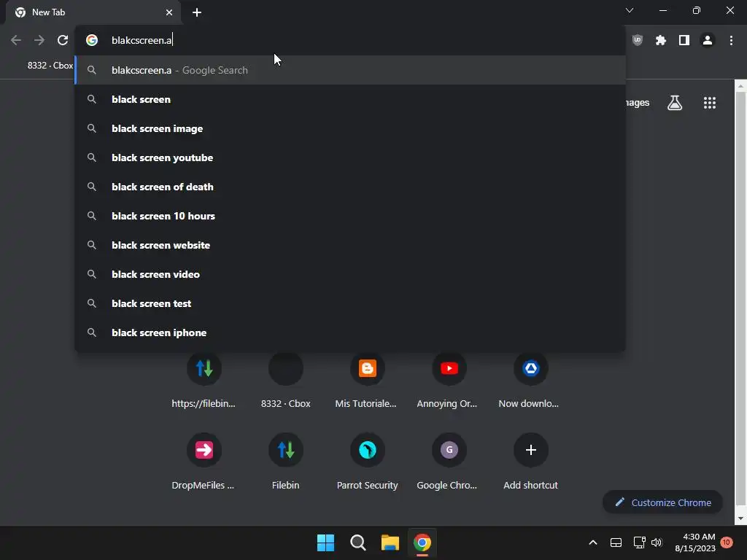
Task: Open the network status tray icon
Action: [x=639, y=542]
